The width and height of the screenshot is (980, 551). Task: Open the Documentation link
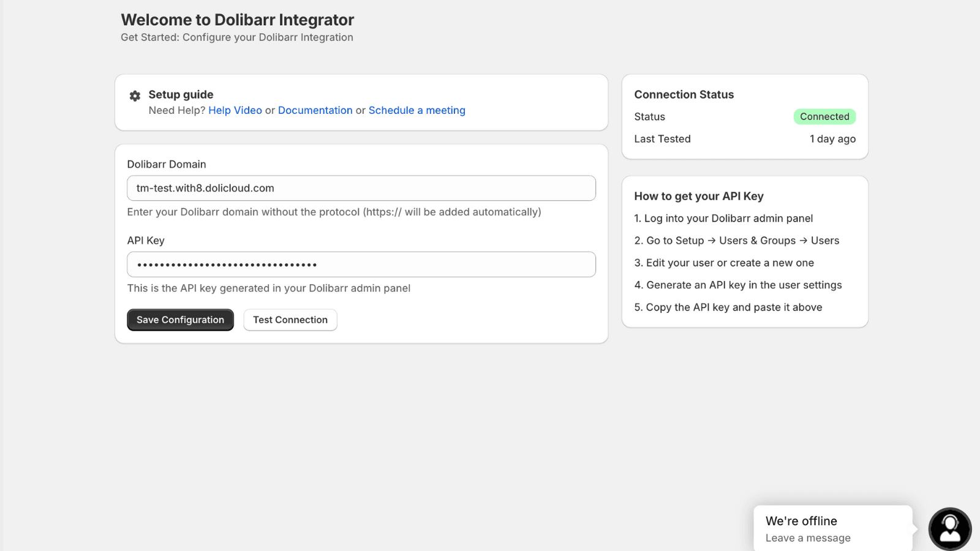(315, 110)
